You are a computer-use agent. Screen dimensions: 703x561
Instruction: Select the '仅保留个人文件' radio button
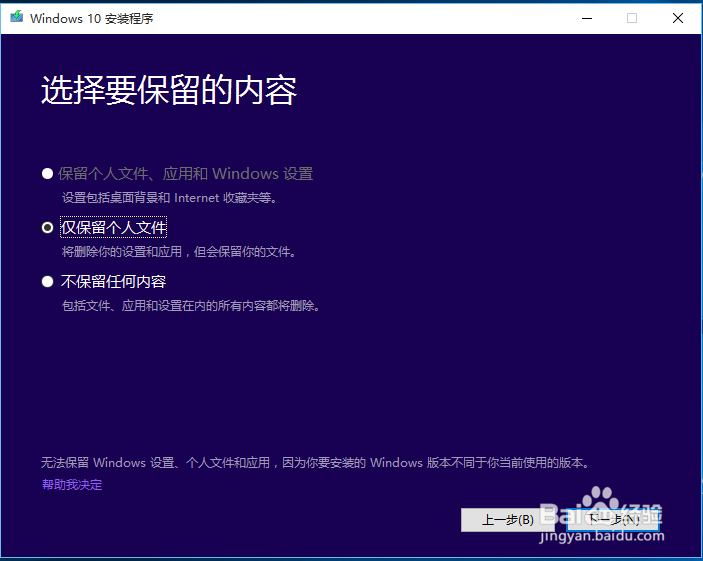pyautogui.click(x=47, y=228)
